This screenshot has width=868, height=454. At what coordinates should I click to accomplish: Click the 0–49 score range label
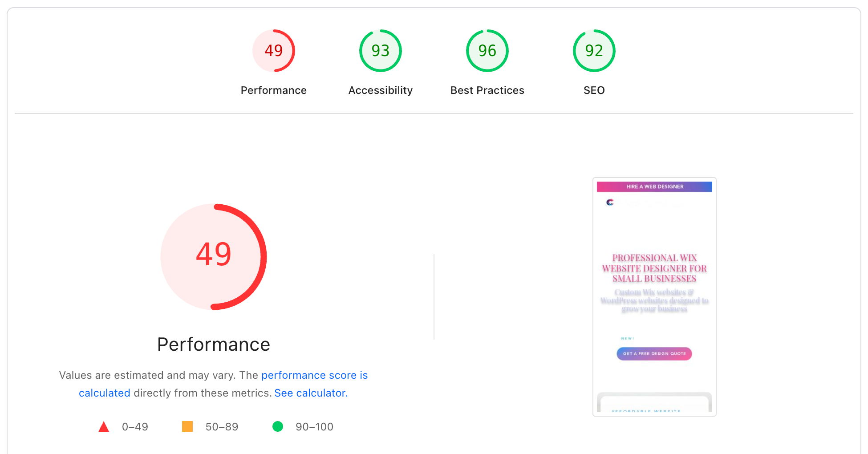point(135,427)
